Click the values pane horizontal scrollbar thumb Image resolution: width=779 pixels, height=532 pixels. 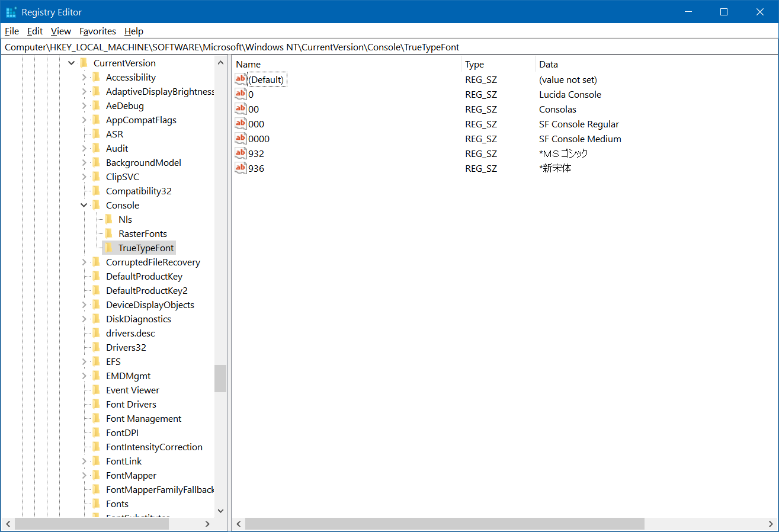(444, 524)
